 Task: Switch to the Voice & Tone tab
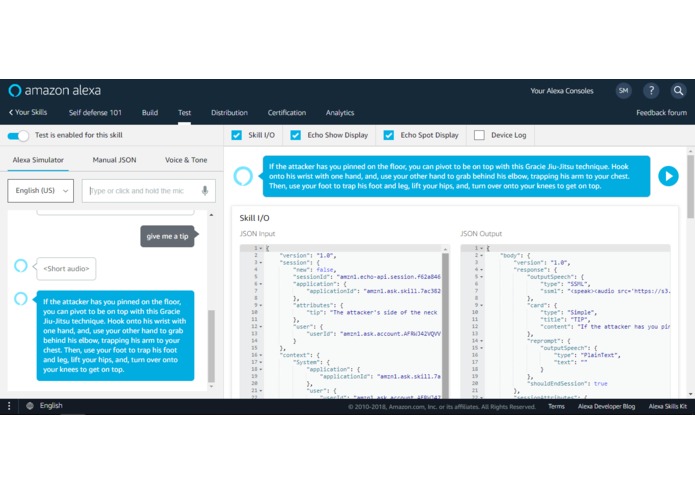(x=186, y=160)
